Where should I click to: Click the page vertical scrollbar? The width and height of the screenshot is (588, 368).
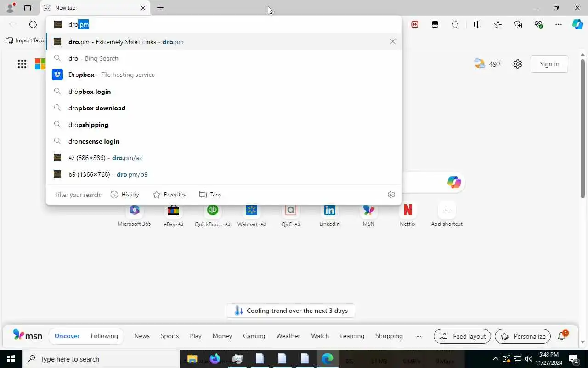(582, 129)
